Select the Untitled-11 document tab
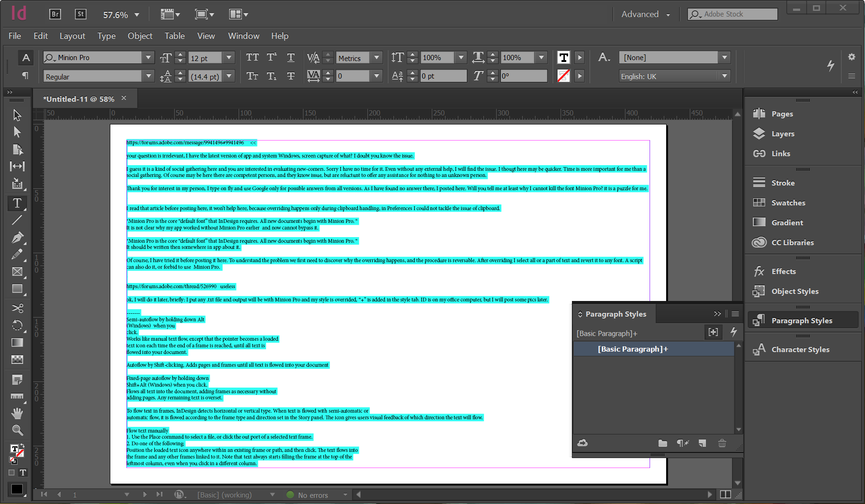 coord(79,99)
